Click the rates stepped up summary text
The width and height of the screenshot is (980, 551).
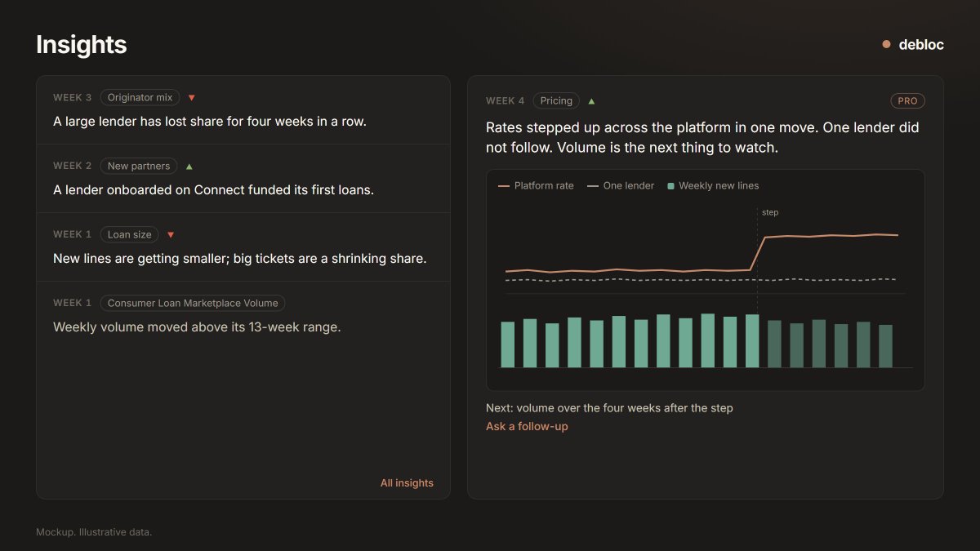702,138
